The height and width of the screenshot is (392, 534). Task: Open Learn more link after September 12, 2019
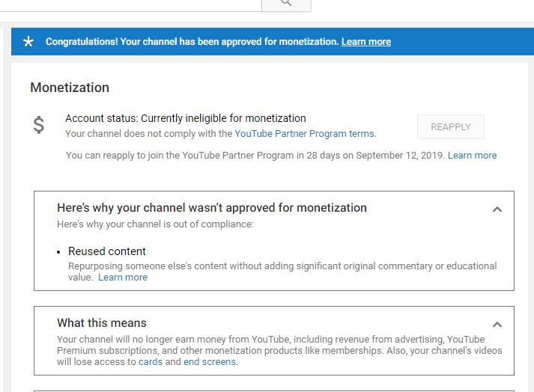(x=472, y=156)
